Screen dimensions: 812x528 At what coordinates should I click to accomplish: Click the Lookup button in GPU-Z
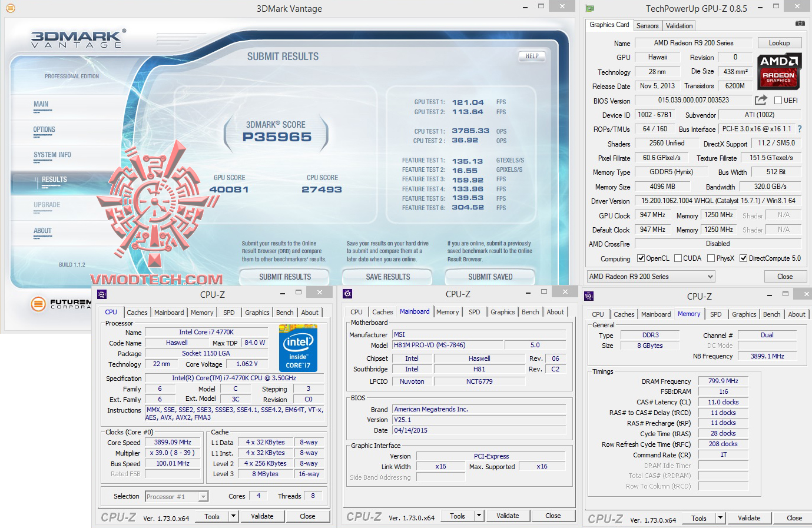pos(779,42)
